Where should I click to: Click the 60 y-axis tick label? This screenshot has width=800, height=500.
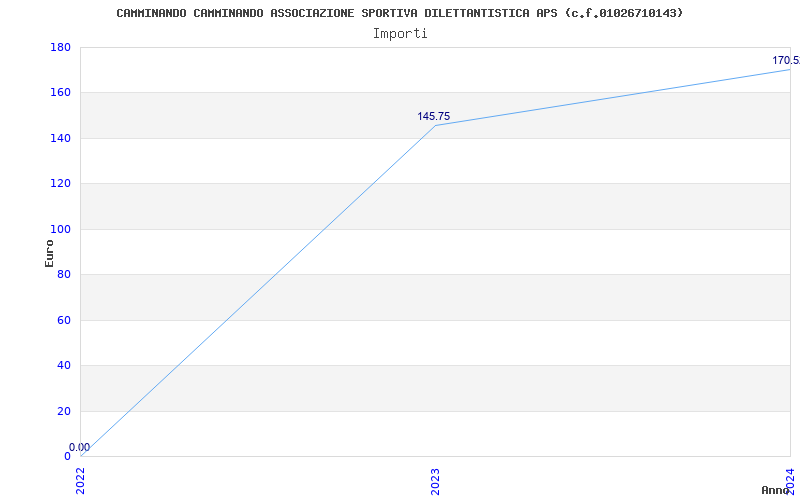[x=64, y=320]
